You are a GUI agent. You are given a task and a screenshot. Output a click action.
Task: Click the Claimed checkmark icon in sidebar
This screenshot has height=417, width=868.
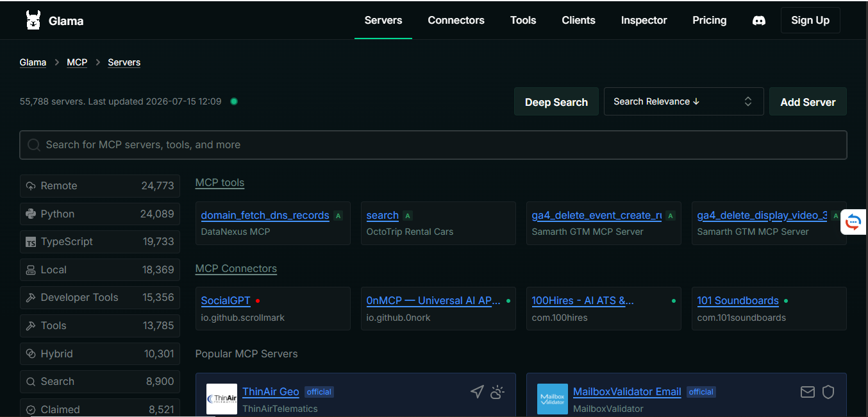tap(31, 409)
